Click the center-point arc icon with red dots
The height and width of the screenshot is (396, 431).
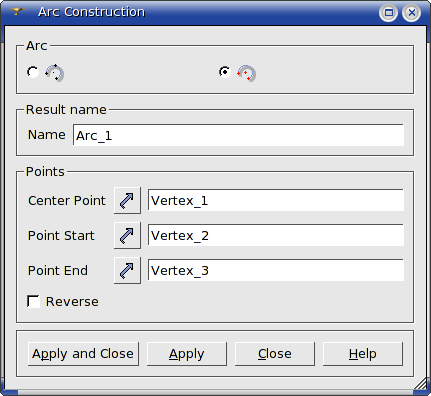[x=246, y=73]
